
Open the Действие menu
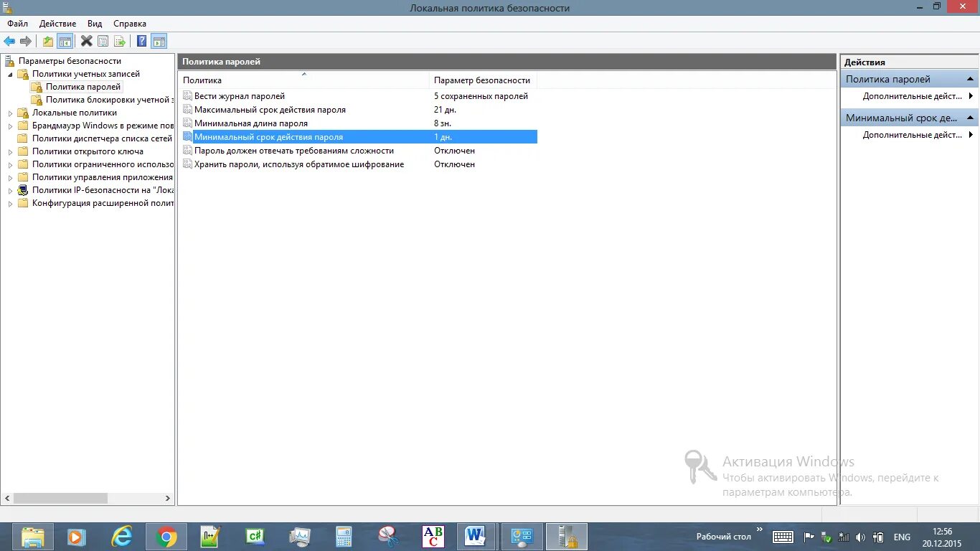[57, 24]
